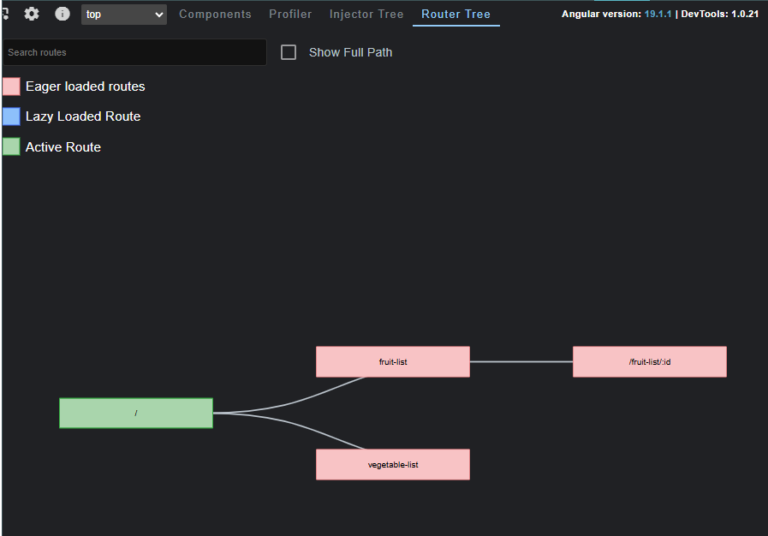Go to the Injector Tree tab
This screenshot has height=536, width=768.
pos(366,14)
